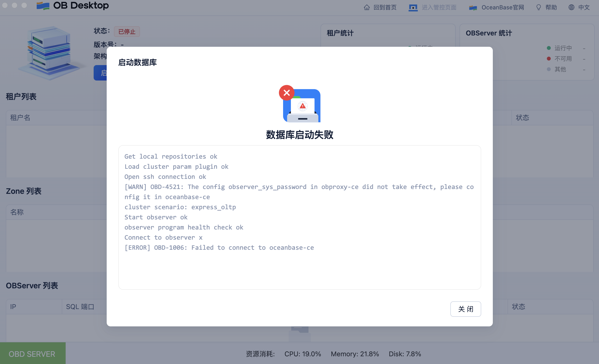
Task: Switch language via 中文 dropdown
Action: (584, 7)
